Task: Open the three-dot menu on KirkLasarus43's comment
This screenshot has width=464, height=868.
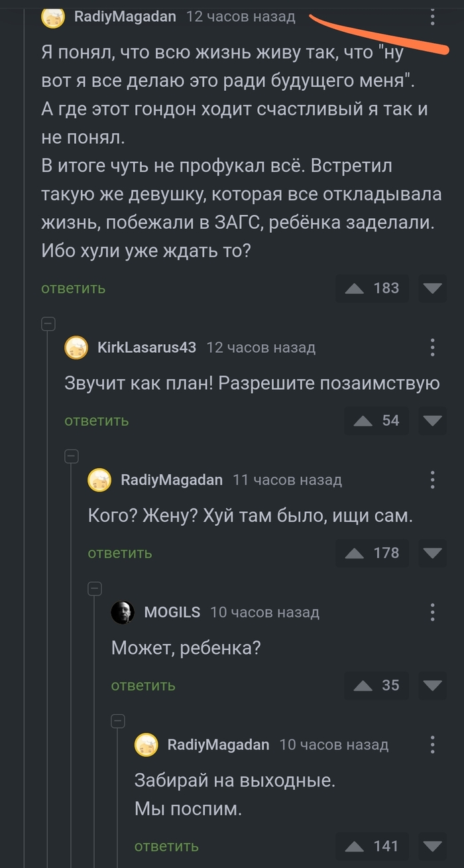Action: coord(433,347)
